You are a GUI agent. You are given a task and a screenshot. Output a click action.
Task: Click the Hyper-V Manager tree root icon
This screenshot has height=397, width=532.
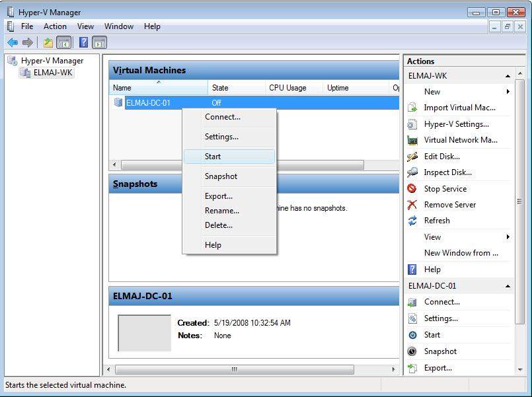[x=13, y=61]
